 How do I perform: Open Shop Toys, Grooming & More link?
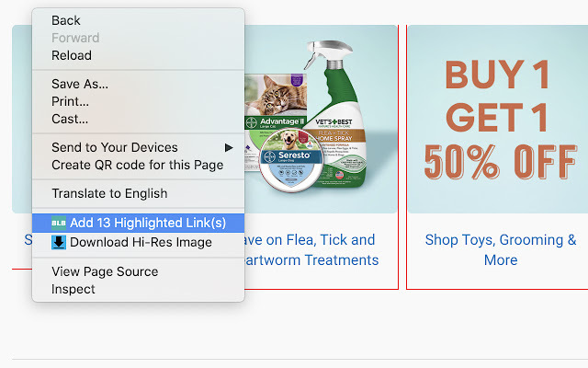pyautogui.click(x=501, y=249)
